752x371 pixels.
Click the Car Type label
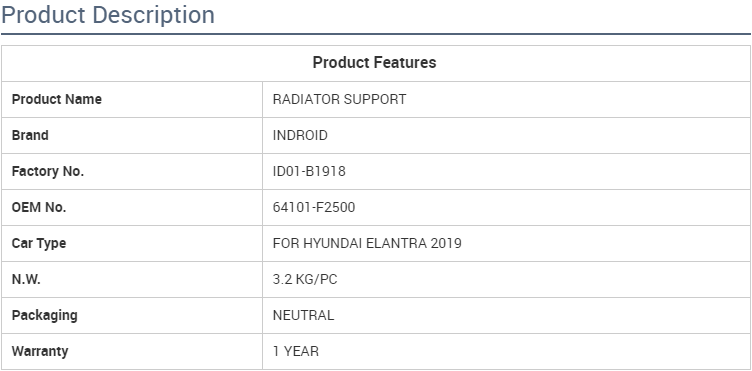(39, 243)
